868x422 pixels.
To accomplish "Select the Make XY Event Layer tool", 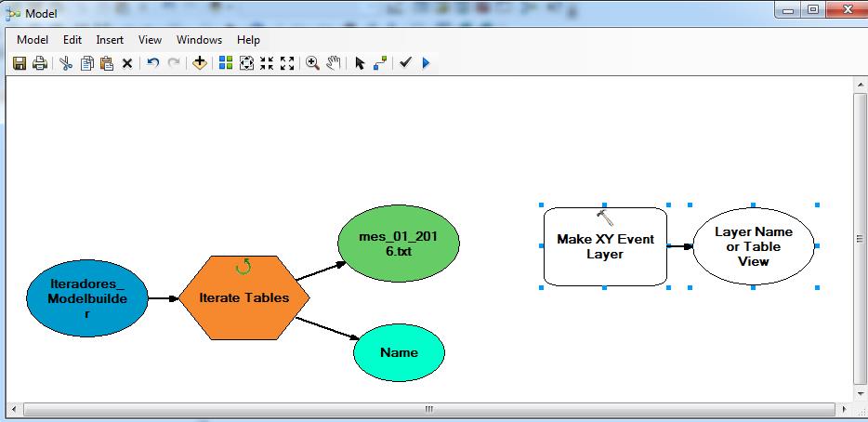I will (605, 246).
